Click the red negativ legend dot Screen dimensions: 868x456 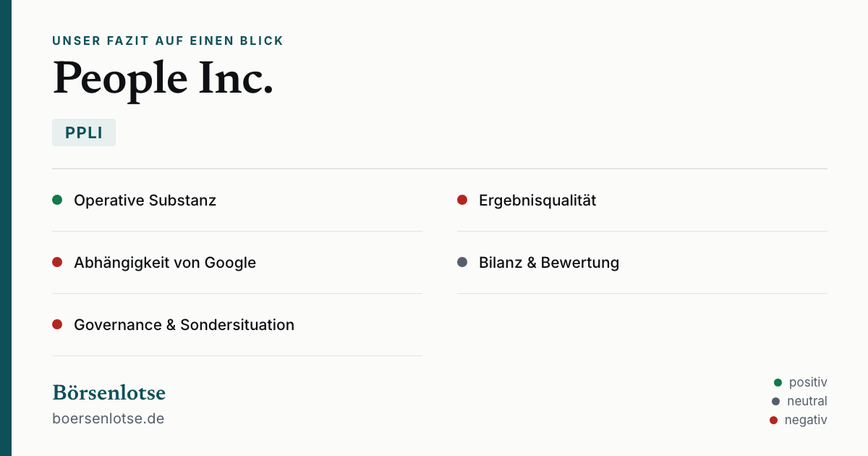point(773,420)
